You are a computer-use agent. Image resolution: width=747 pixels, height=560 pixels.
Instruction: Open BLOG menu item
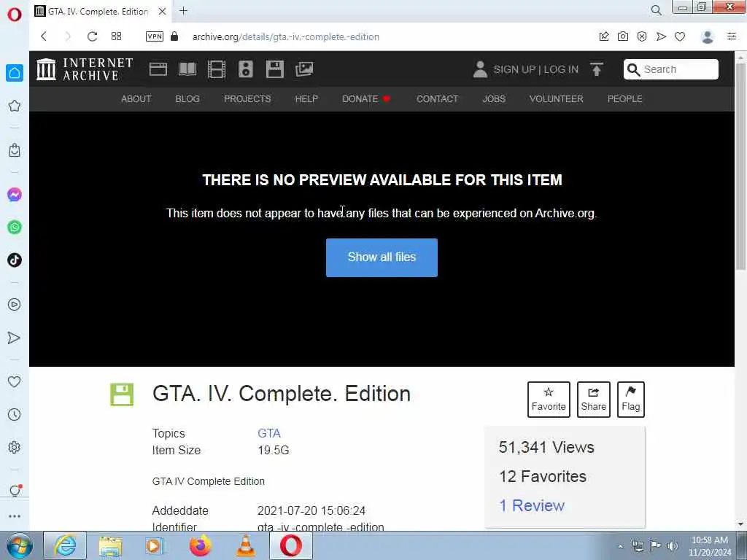[x=187, y=99]
